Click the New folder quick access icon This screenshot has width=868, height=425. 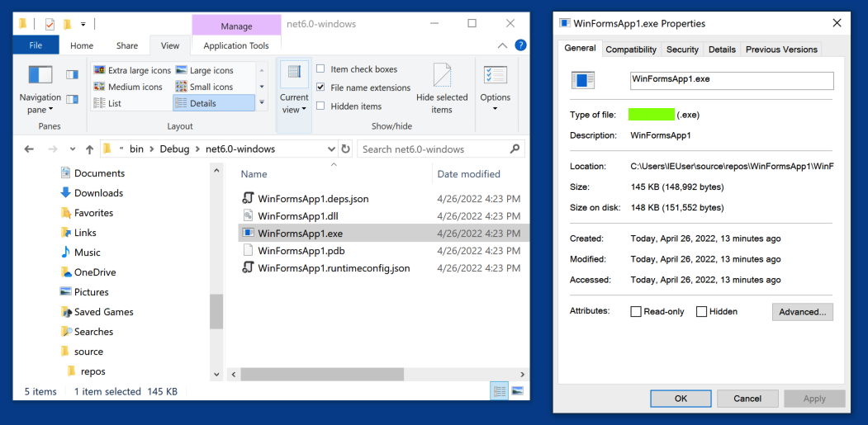[x=68, y=25]
